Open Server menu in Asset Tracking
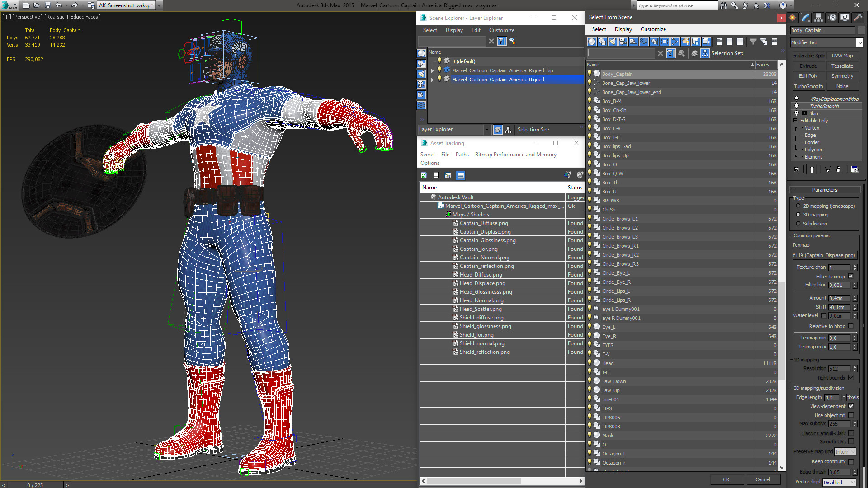This screenshot has height=488, width=868. pyautogui.click(x=427, y=155)
